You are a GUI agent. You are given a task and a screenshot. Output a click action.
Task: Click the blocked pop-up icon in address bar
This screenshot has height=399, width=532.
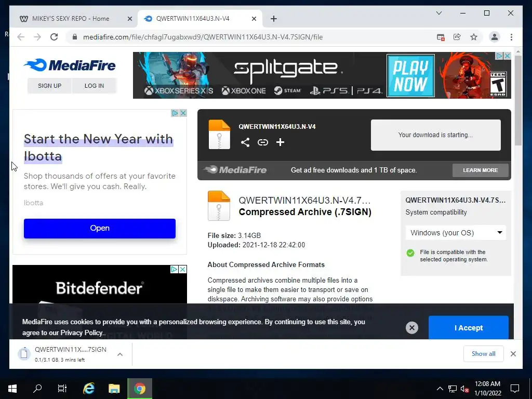pos(441,37)
